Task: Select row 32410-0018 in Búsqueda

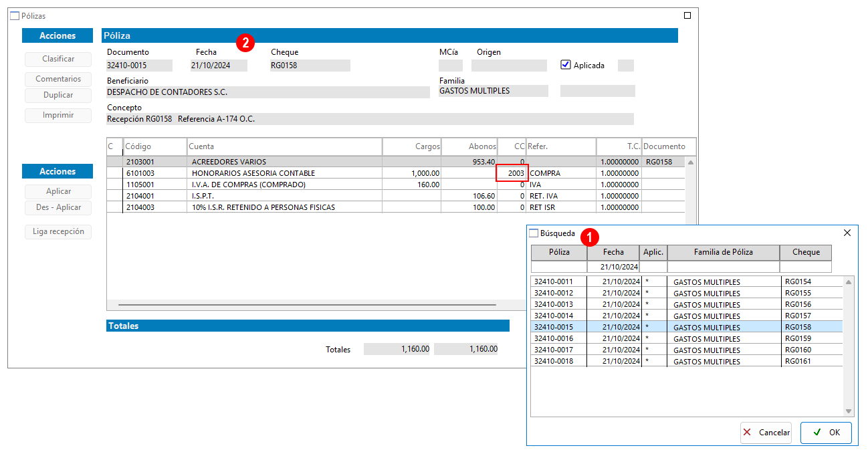Action: coord(687,361)
